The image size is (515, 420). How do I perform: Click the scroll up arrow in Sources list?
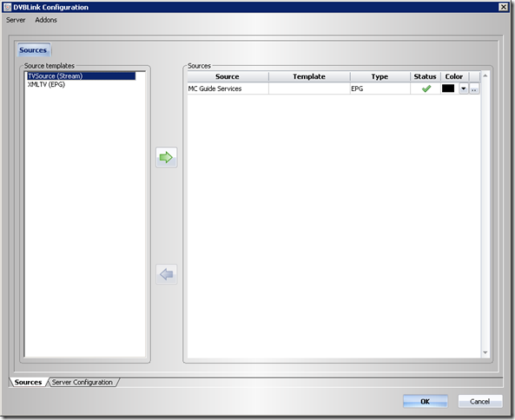[485, 76]
